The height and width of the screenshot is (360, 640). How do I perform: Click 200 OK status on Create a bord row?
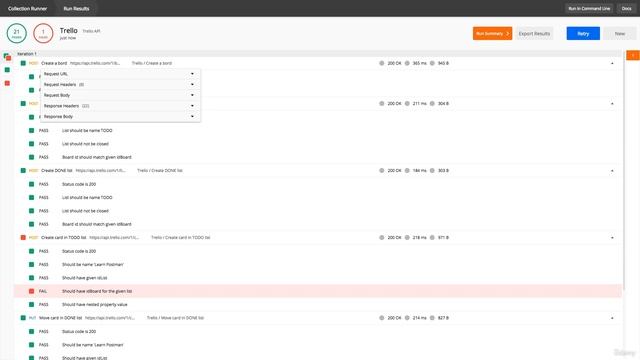394,63
